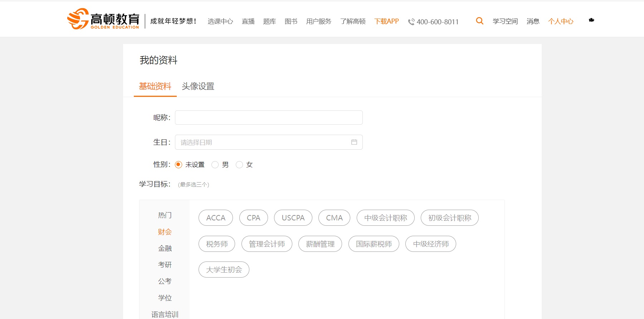Select the 语言培训 category
644x319 pixels.
(165, 314)
